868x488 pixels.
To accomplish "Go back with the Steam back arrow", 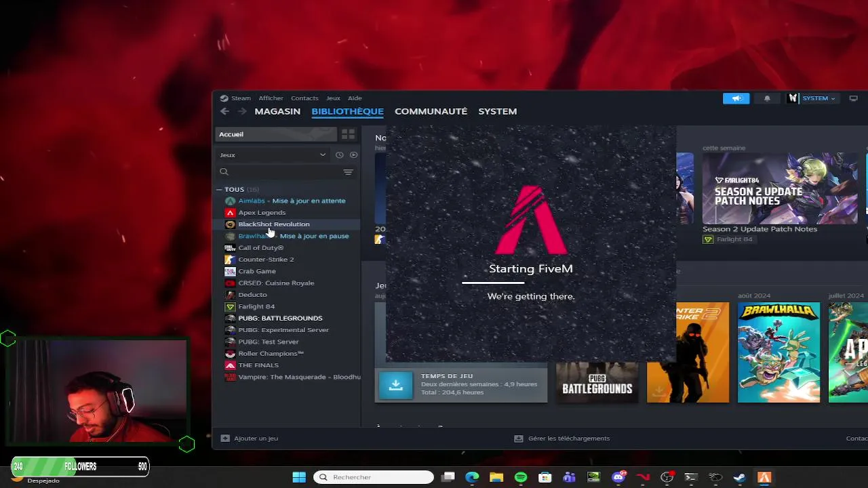I will click(224, 111).
